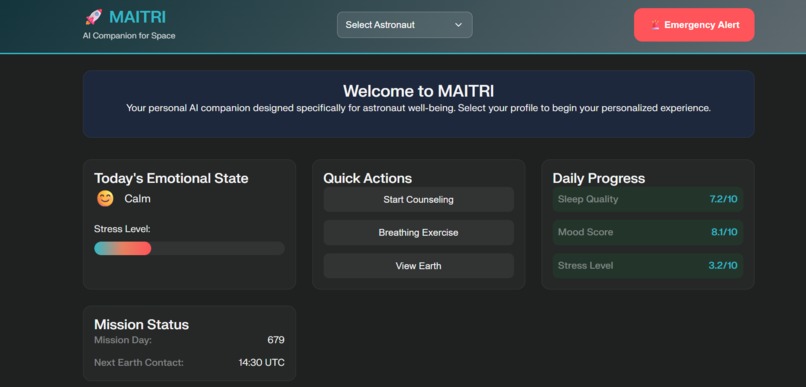Click the siren icon in Emergency Alert
The height and width of the screenshot is (387, 806).
pyautogui.click(x=655, y=25)
